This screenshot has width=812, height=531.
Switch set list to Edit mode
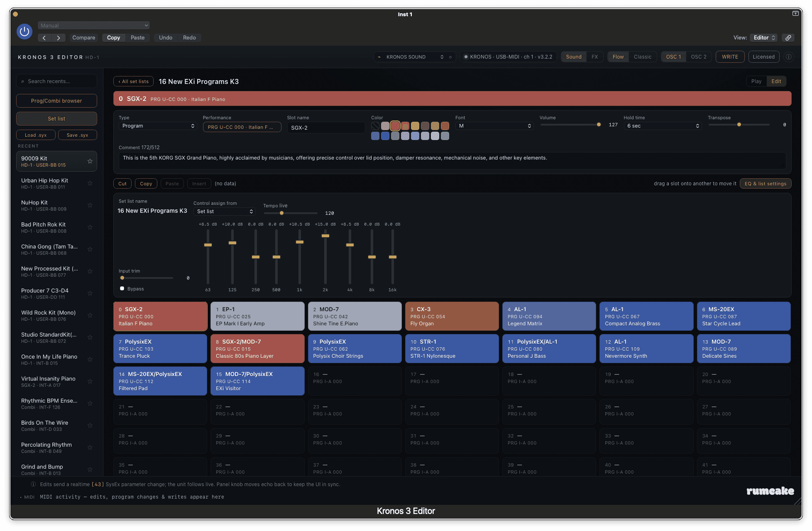[x=776, y=81]
